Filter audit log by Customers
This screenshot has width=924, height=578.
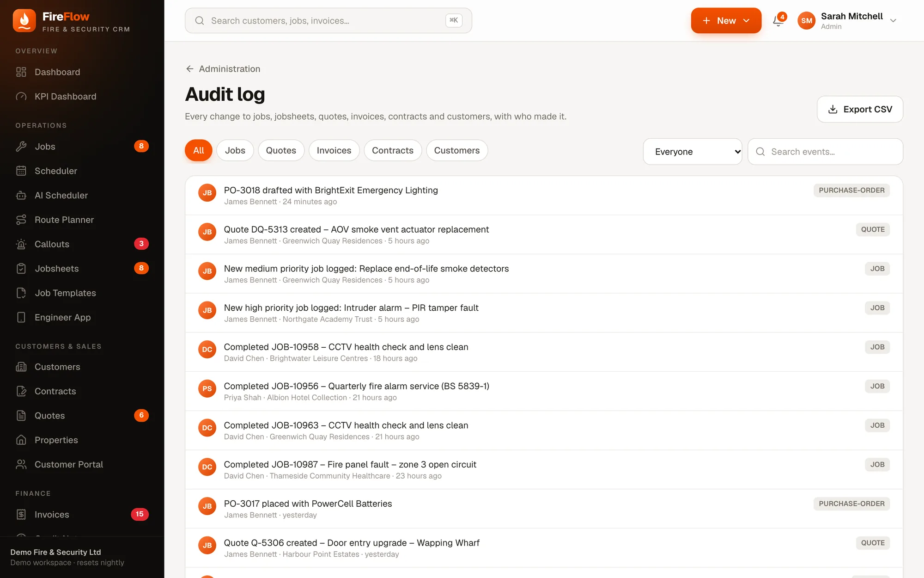click(x=457, y=151)
